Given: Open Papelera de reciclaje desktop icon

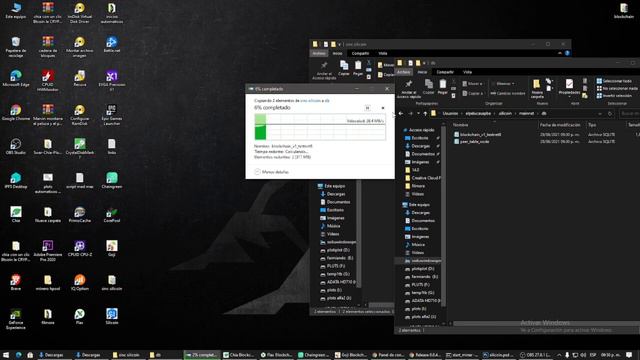Looking at the screenshot, I should 16,47.
